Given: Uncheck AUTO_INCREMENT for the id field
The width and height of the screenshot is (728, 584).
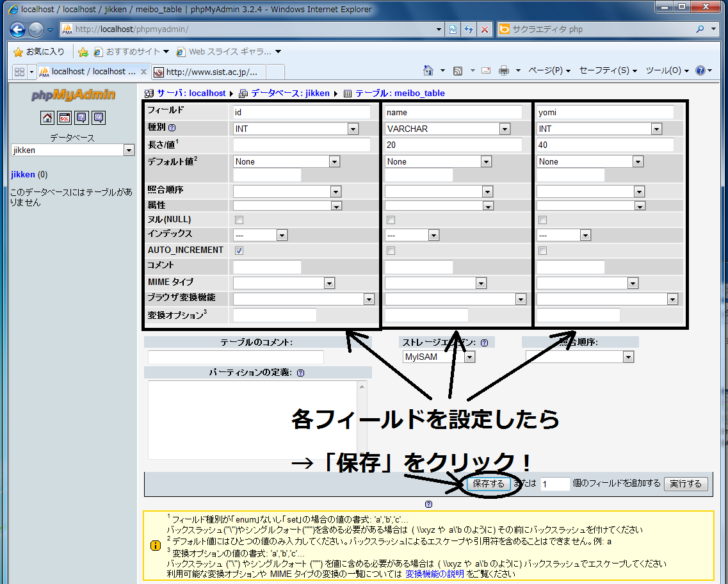Looking at the screenshot, I should click(x=239, y=250).
